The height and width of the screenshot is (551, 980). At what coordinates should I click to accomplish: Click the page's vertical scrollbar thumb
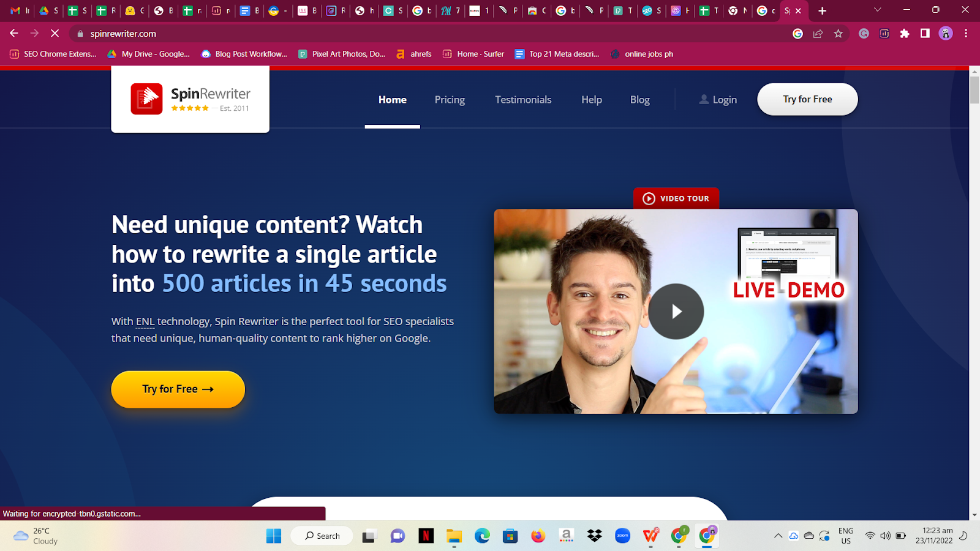tap(974, 91)
